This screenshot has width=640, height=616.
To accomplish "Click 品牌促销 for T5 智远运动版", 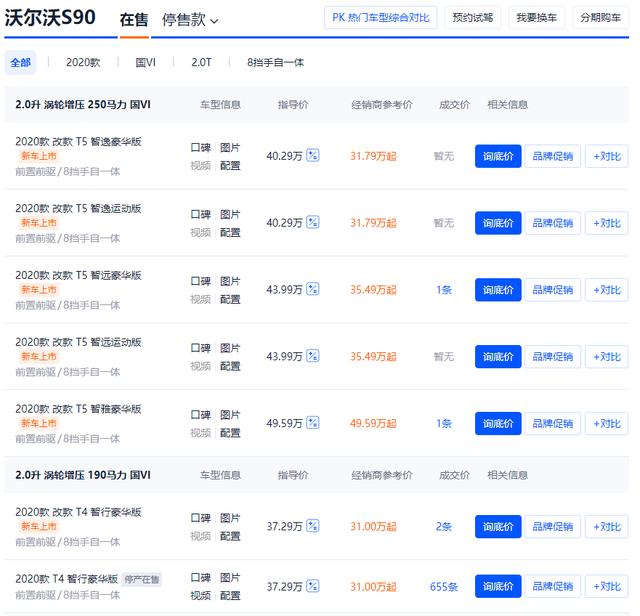I will coord(553,356).
